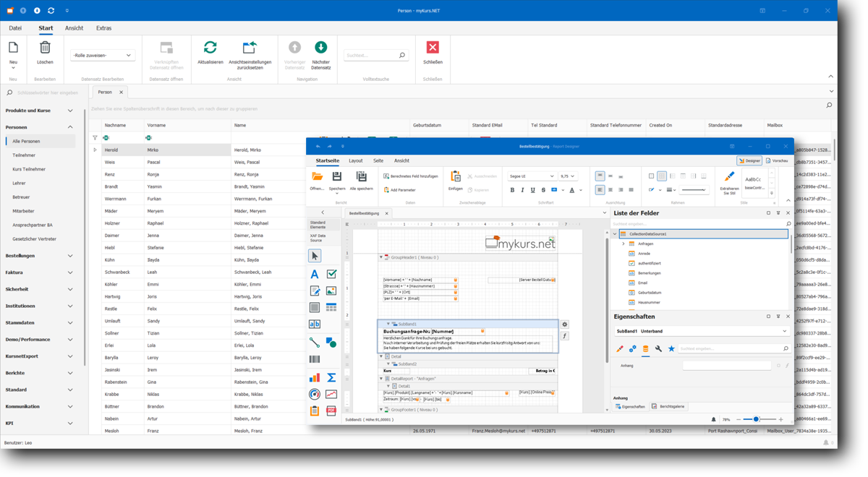Select the sparkline toolbox control

[331, 394]
